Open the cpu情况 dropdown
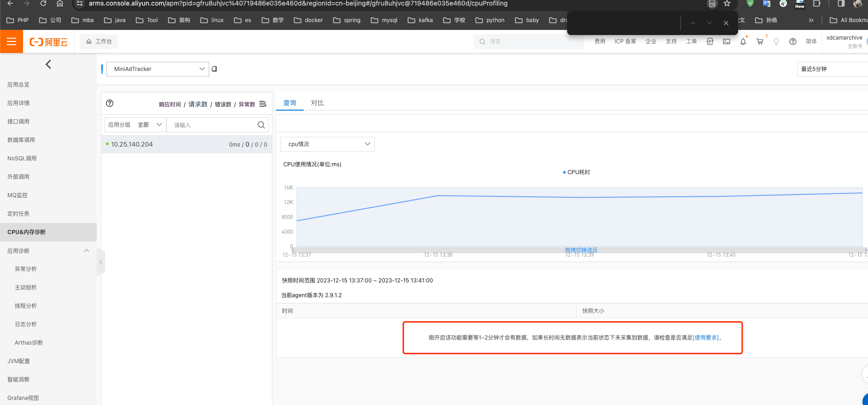The width and height of the screenshot is (868, 405). coord(328,144)
